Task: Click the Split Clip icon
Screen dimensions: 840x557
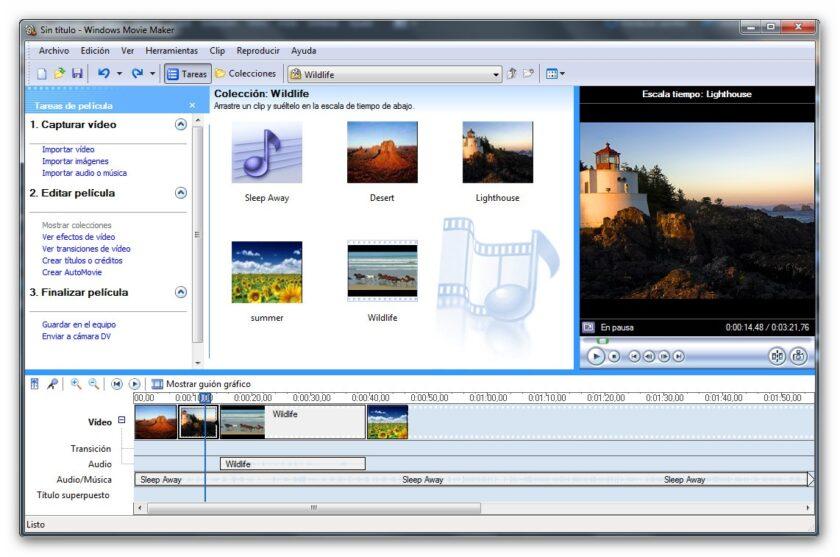Action: tap(777, 356)
